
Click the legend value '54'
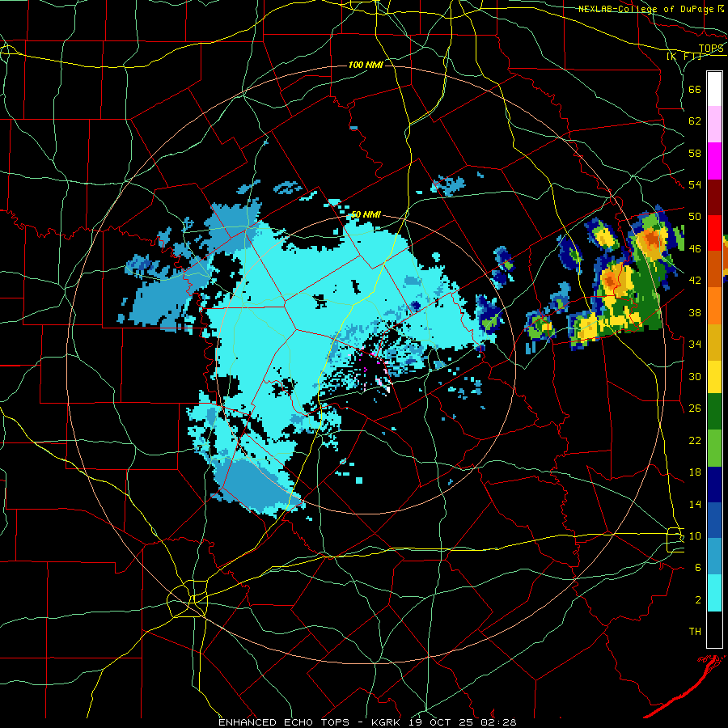695,184
